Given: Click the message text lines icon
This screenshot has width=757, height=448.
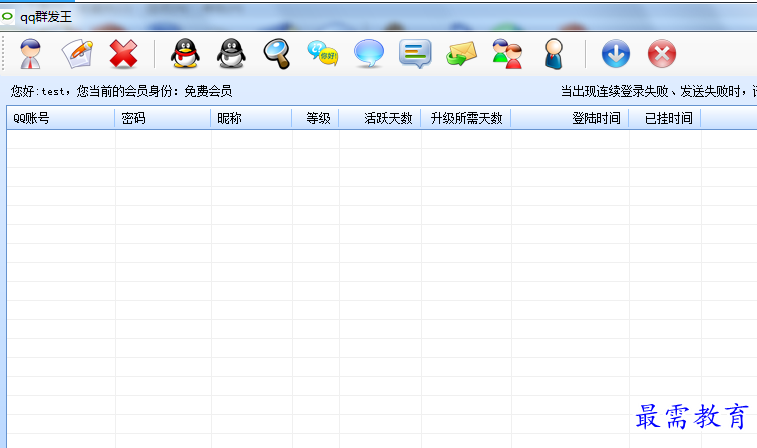Looking at the screenshot, I should point(415,54).
